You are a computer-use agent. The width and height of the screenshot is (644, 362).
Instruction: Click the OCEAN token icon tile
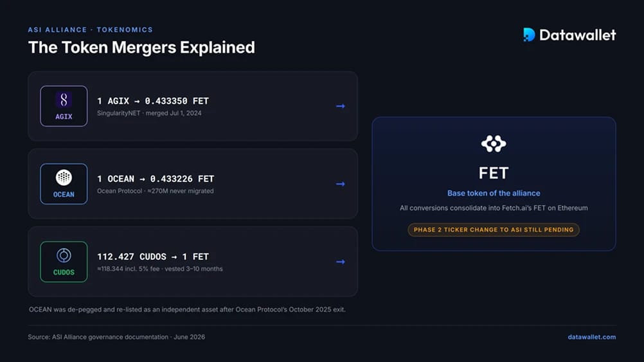pos(64,184)
